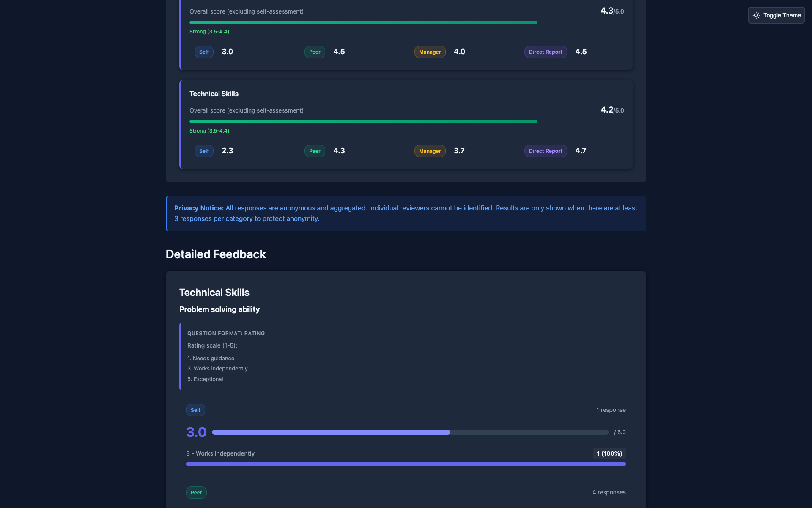Select the Manager badge showing 3.7
This screenshot has height=508, width=812.
click(x=430, y=151)
